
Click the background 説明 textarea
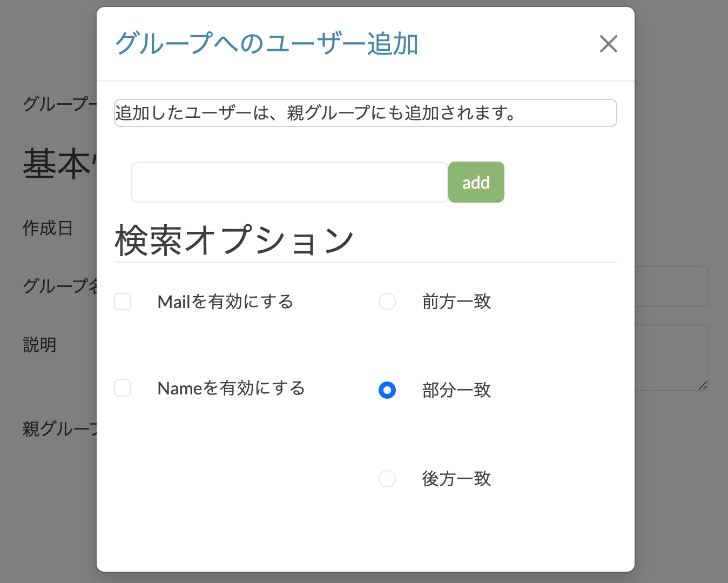coord(671,357)
